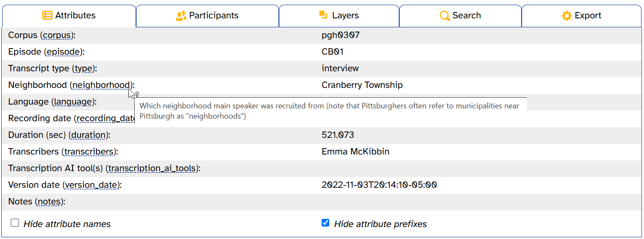Screen dimensions: 644x239
Task: Click the transcribers attribute name
Action: tap(89, 152)
